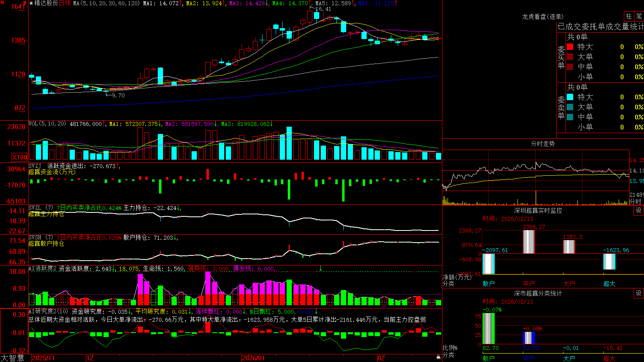Click the intraday 分时走势 price chart
This screenshot has height=362, width=644.
click(x=536, y=171)
